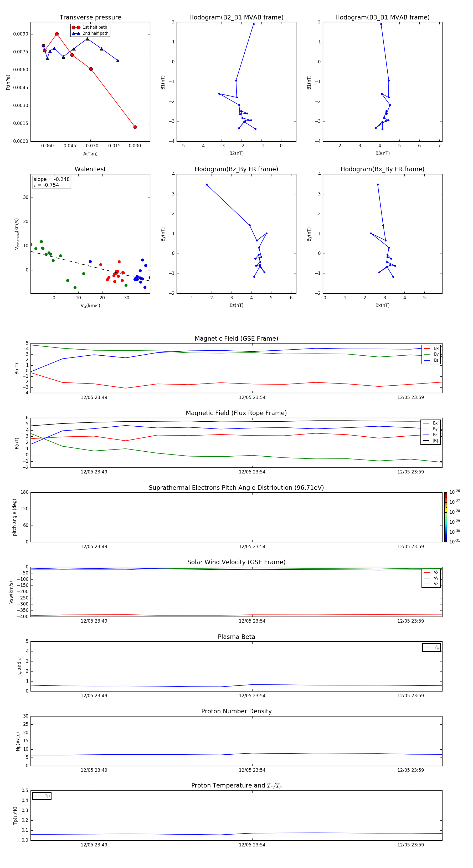Click the 'Proton Number Density' title
This screenshot has width=473, height=868.
click(236, 711)
